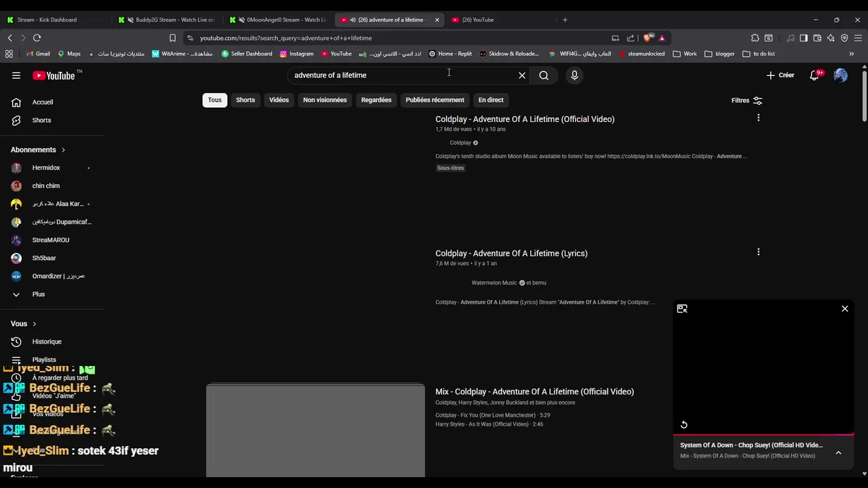Open a new browser tab
The width and height of the screenshot is (868, 488).
pos(565,20)
